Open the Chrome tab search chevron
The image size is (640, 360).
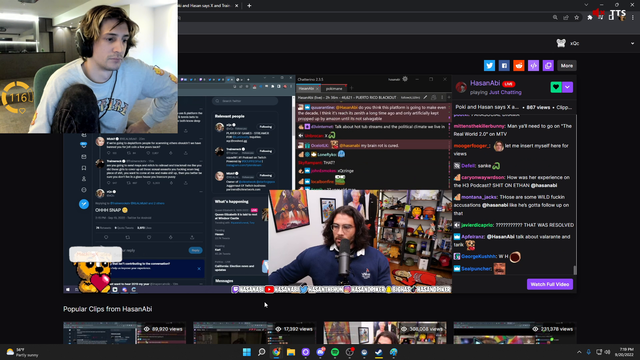point(586,5)
